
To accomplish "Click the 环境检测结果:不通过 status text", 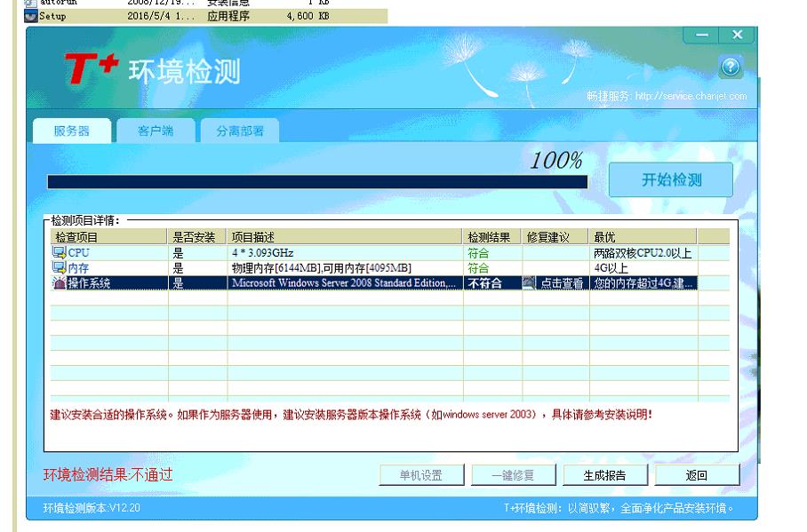I will [x=108, y=474].
